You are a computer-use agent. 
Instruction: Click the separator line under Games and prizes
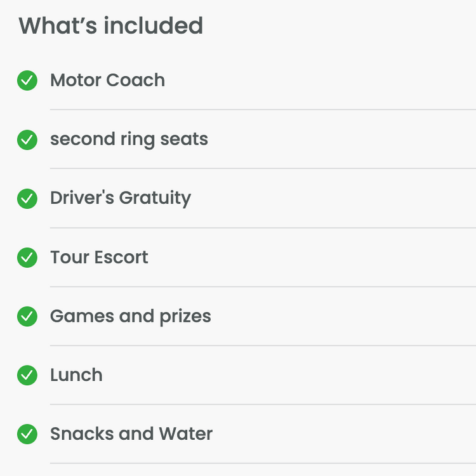pyautogui.click(x=263, y=345)
